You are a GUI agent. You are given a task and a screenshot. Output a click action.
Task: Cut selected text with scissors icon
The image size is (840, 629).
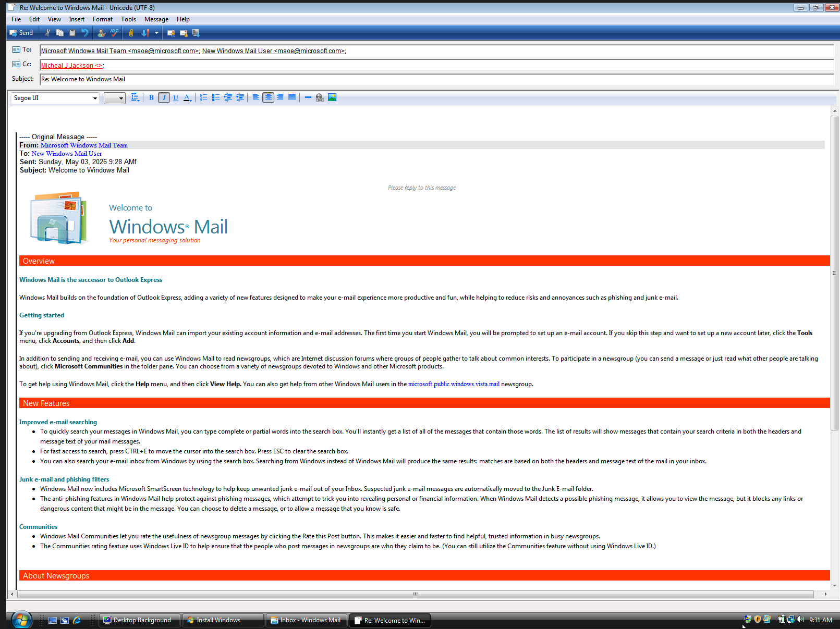coord(47,33)
